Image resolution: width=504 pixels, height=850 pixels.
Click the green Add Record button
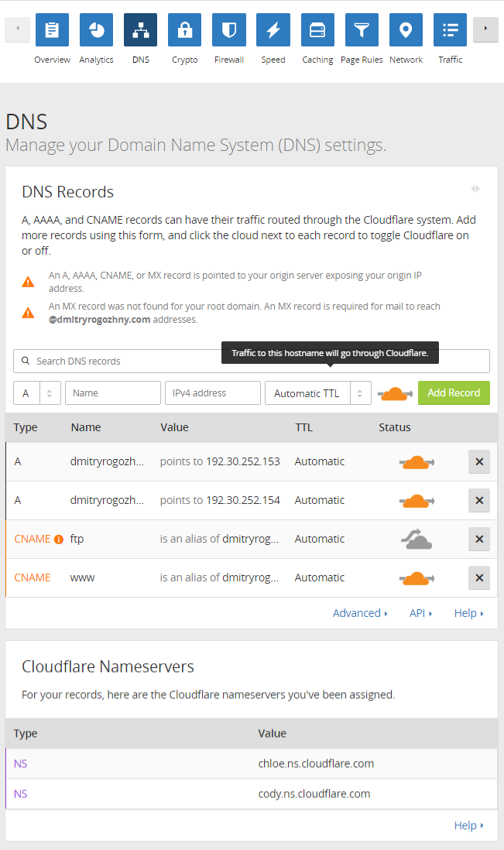point(454,392)
